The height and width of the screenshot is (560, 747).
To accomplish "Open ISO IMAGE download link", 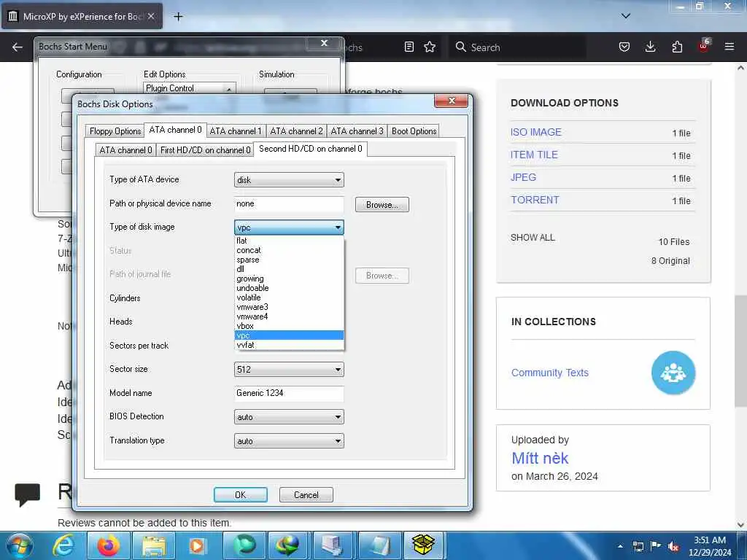I will 536,133.
